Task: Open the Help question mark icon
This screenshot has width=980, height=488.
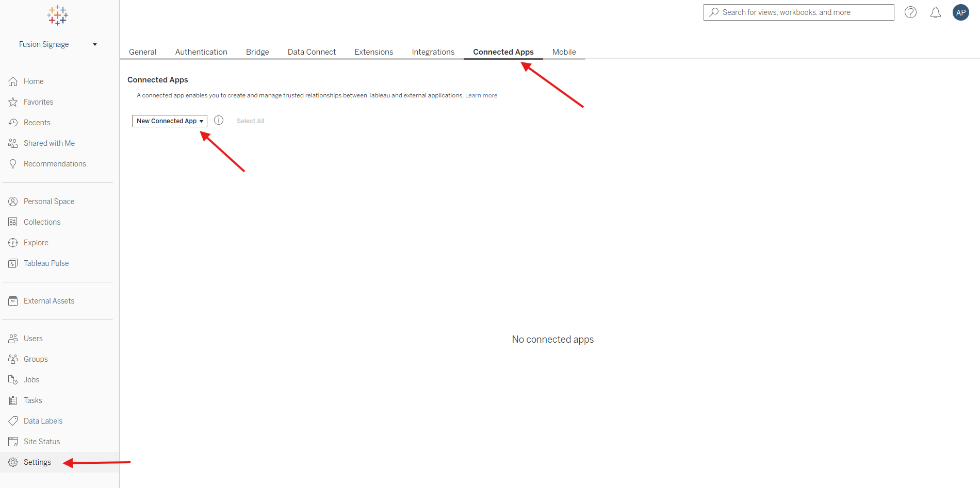Action: (911, 12)
